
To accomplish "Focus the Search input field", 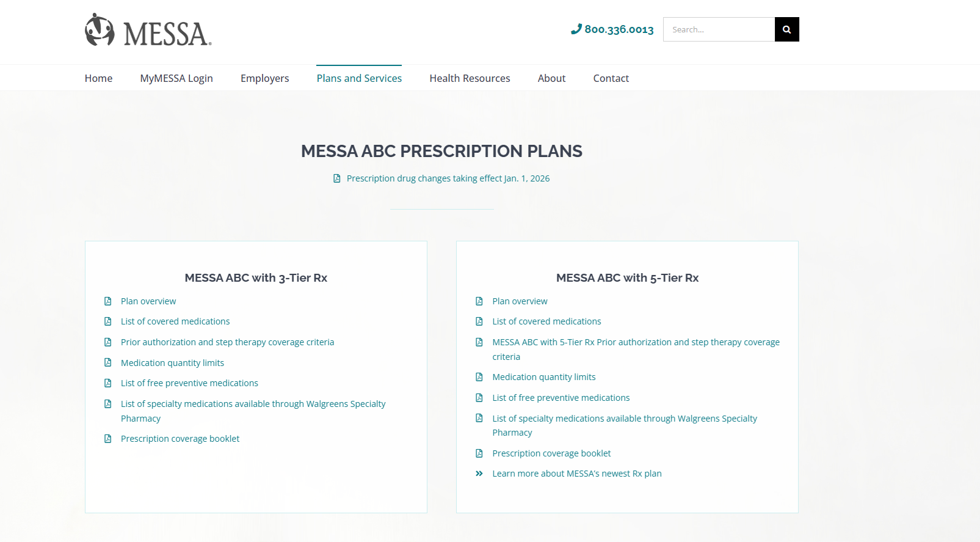I will pos(719,29).
